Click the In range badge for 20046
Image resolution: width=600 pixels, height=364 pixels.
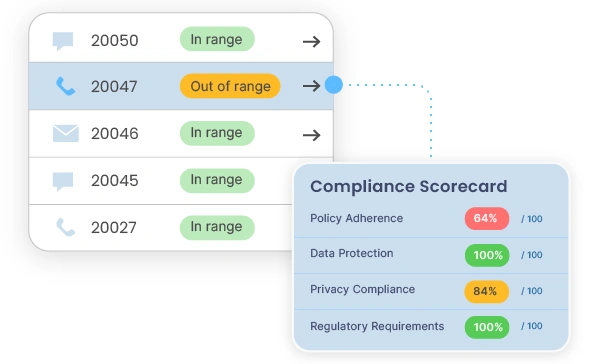tap(217, 133)
